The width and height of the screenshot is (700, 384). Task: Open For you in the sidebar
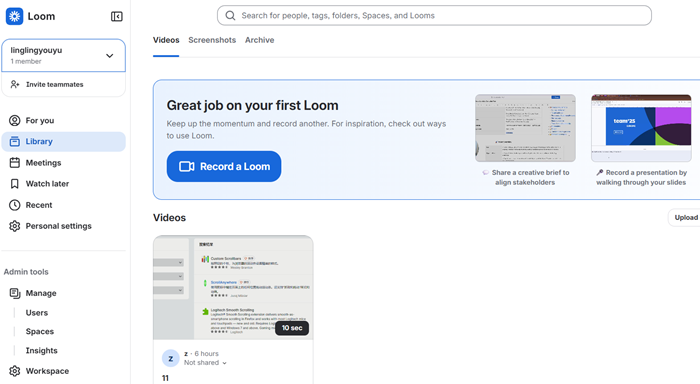tap(63, 121)
